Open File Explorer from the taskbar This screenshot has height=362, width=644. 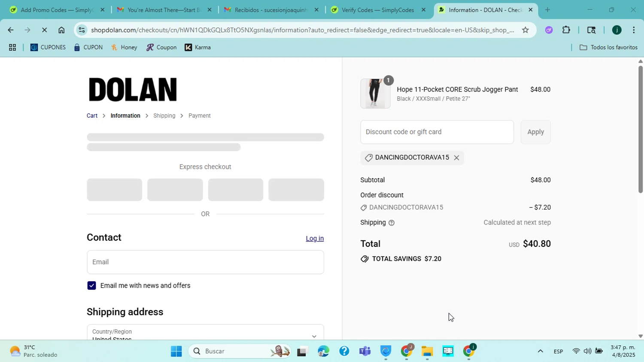pyautogui.click(x=427, y=351)
